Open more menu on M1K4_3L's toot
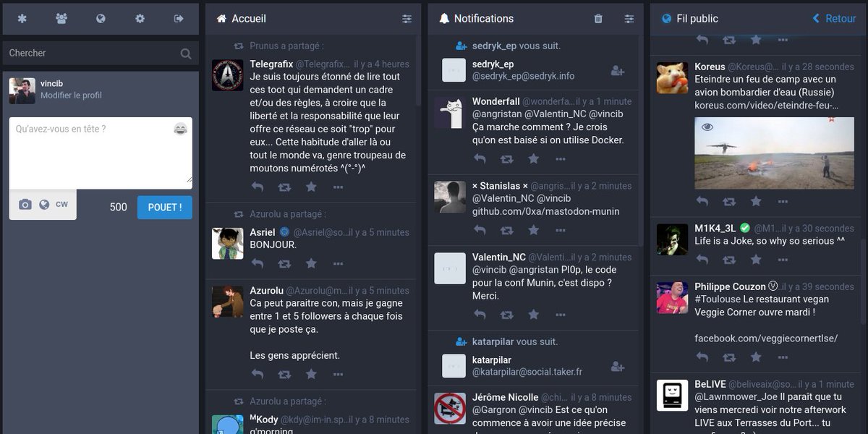868x434 pixels. (x=783, y=260)
